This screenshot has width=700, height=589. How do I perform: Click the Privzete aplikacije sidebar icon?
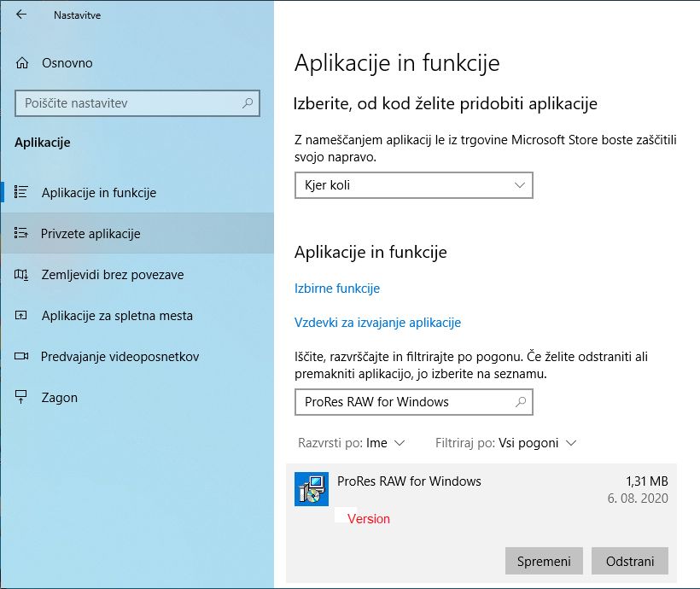coord(22,234)
